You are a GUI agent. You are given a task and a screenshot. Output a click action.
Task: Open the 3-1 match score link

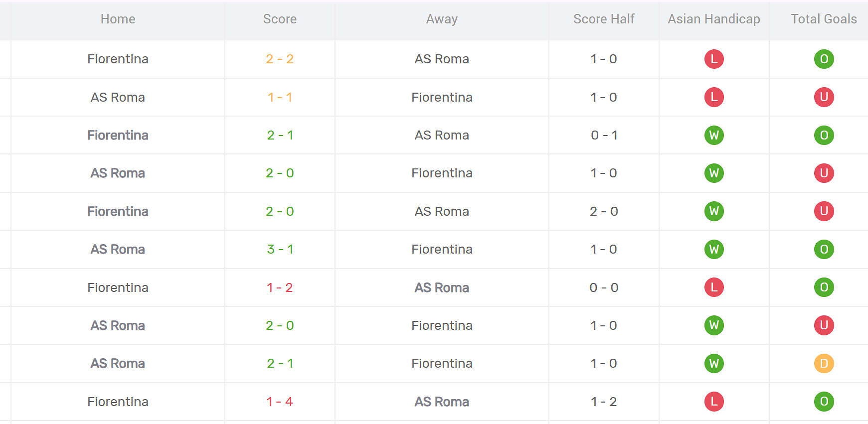pyautogui.click(x=280, y=249)
